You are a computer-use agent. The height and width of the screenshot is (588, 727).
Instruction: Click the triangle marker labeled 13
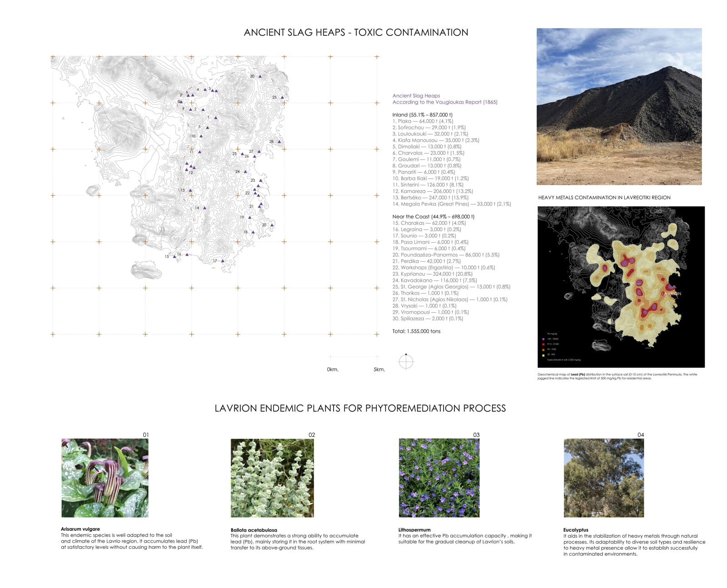pyautogui.click(x=190, y=190)
